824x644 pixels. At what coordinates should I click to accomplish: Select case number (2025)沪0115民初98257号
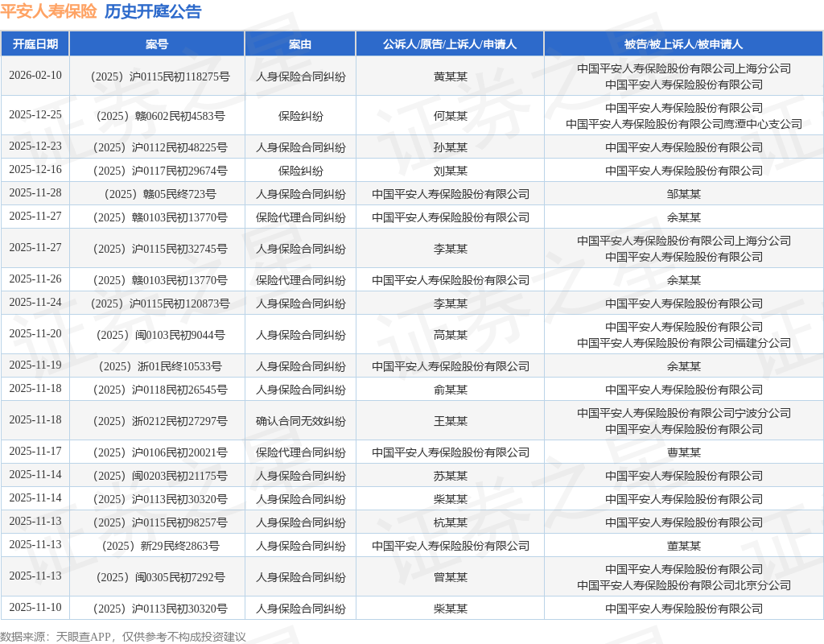coord(160,523)
